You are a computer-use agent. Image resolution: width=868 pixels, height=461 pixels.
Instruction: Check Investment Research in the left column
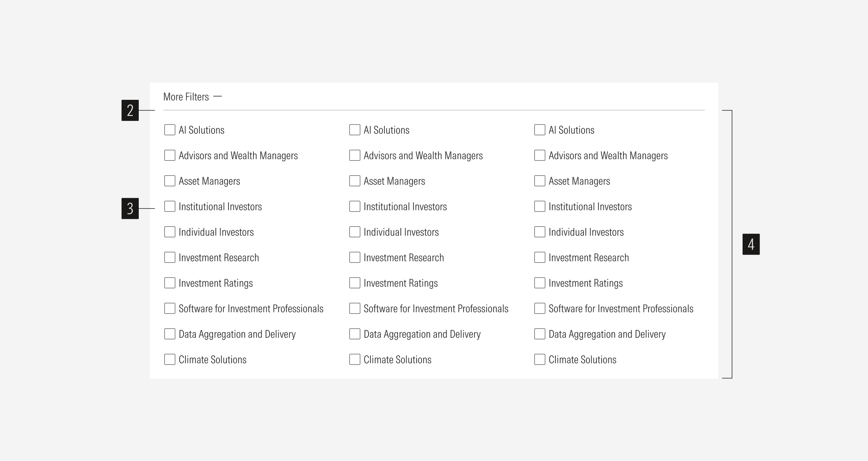tap(170, 257)
